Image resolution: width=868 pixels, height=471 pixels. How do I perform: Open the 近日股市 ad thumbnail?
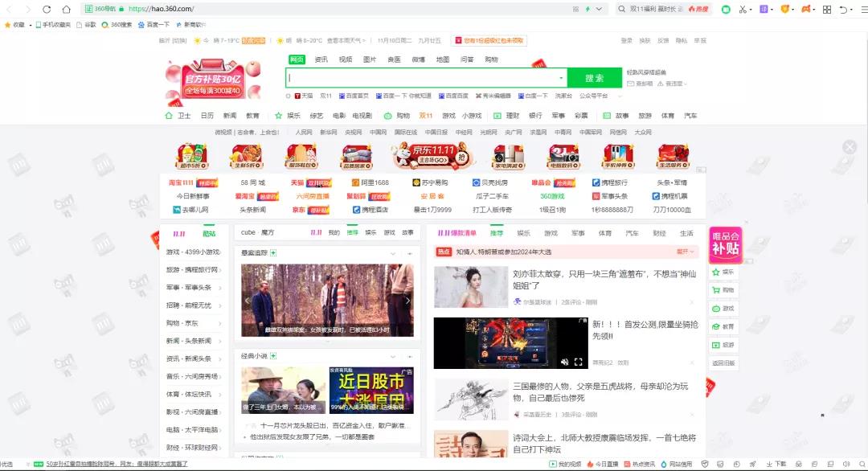pyautogui.click(x=371, y=390)
